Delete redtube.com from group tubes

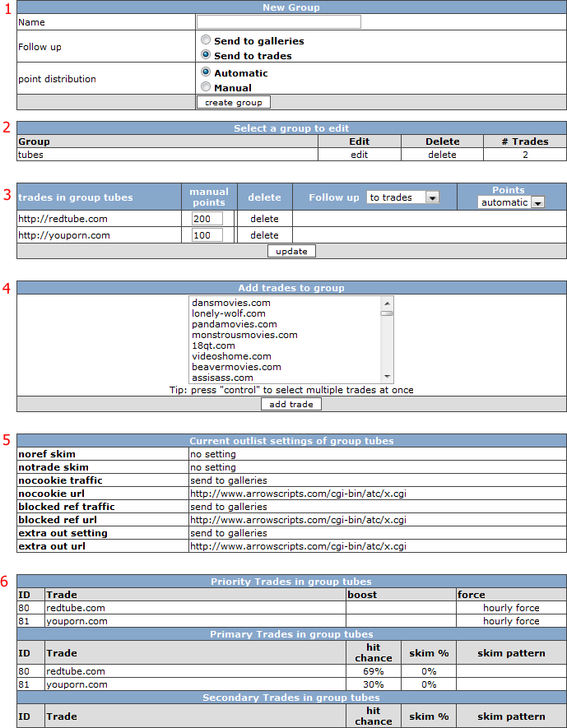[264, 219]
